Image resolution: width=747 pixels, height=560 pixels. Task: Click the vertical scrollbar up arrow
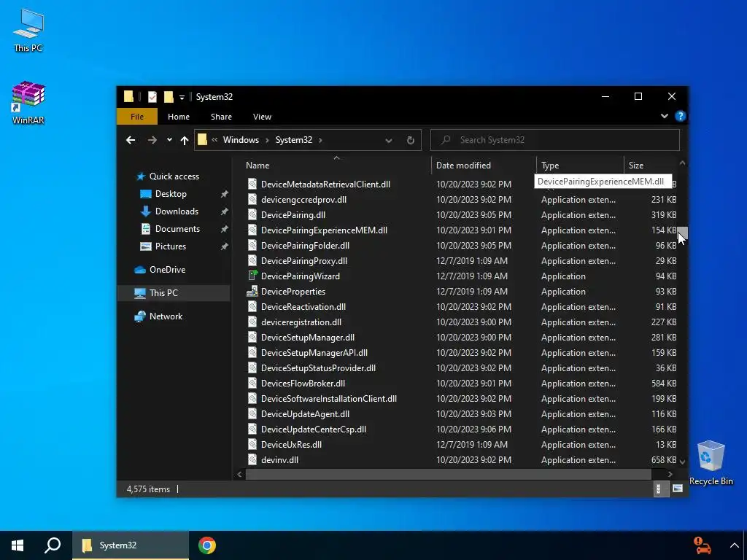tap(683, 163)
